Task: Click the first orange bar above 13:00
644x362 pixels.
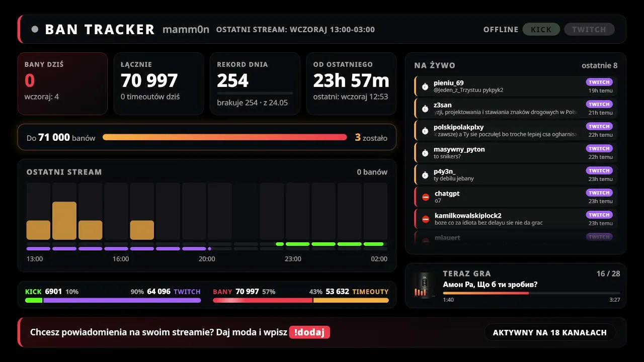Action: point(38,230)
